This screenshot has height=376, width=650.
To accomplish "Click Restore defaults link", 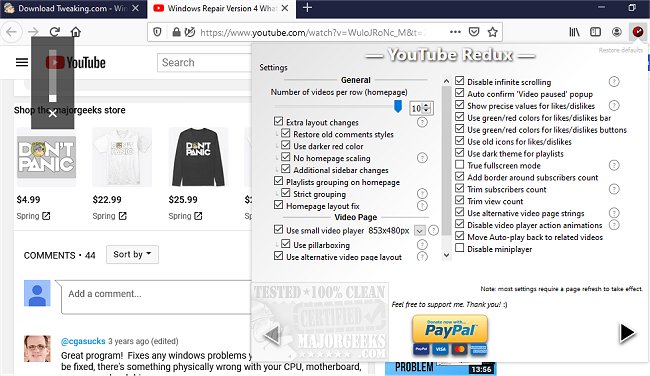I will click(x=620, y=50).
